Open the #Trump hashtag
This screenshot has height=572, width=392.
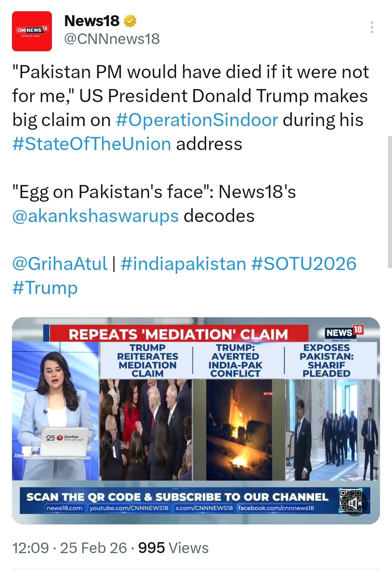click(x=45, y=288)
